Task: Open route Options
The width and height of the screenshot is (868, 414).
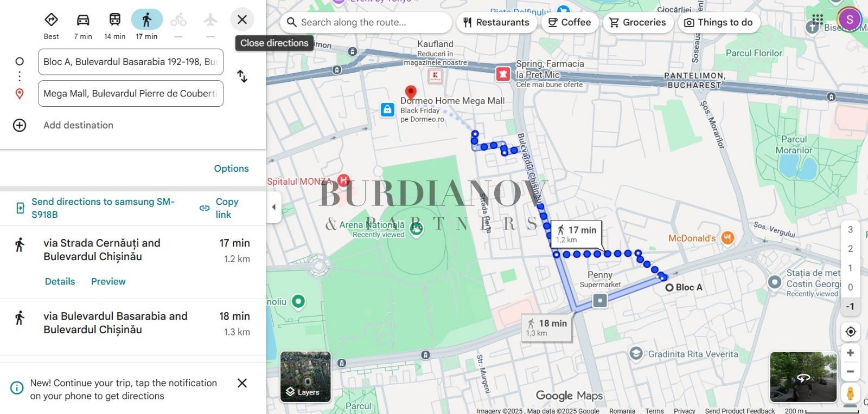Action: pos(231,169)
